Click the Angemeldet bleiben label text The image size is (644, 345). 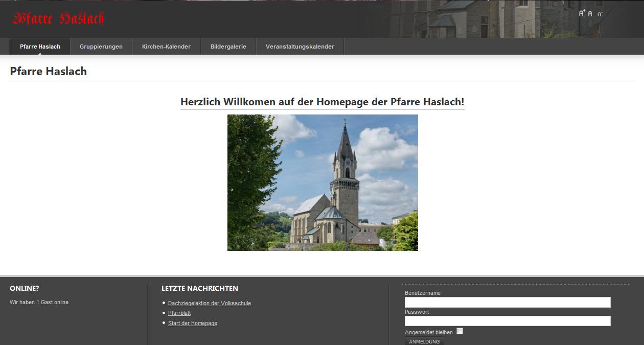pos(428,332)
